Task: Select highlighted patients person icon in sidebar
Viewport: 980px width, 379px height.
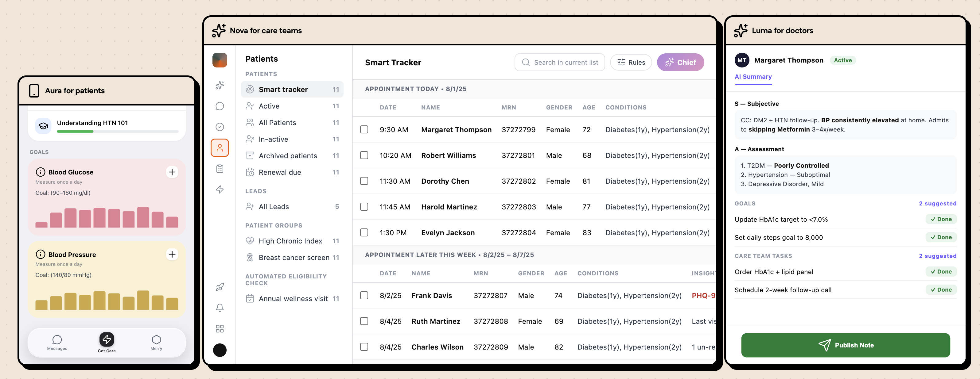Action: (220, 148)
